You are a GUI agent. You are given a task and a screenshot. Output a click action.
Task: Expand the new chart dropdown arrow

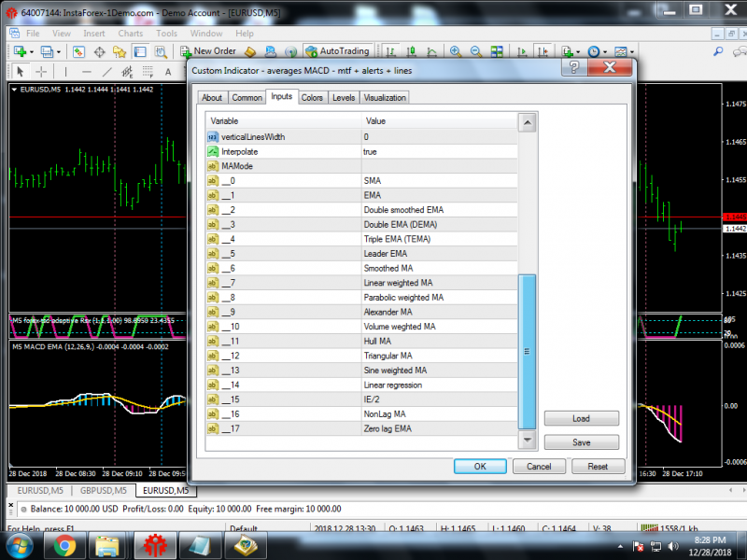(31, 51)
